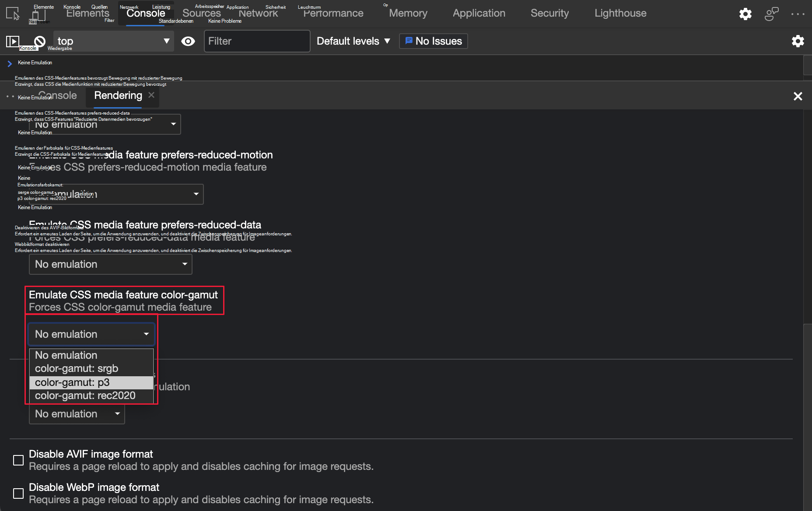Close the Rendering tab
Image resolution: width=812 pixels, height=511 pixels.
[151, 94]
